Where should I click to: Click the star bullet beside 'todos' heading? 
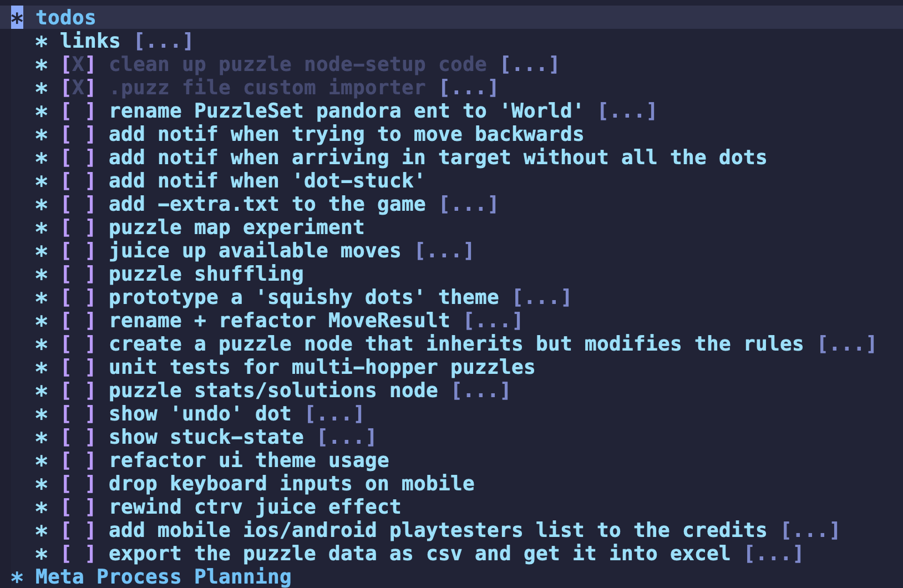(x=17, y=18)
